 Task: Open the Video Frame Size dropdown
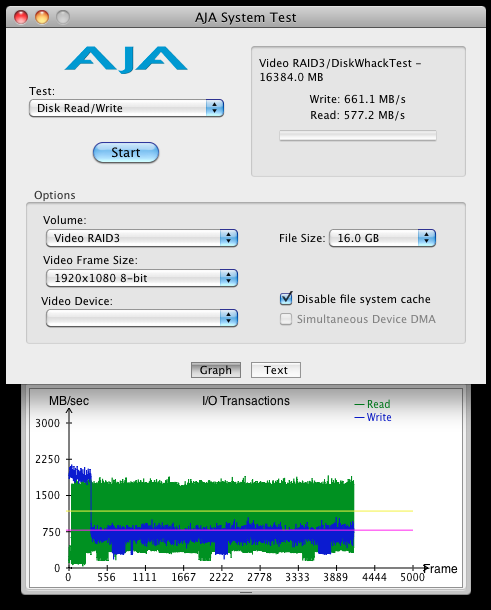[142, 278]
